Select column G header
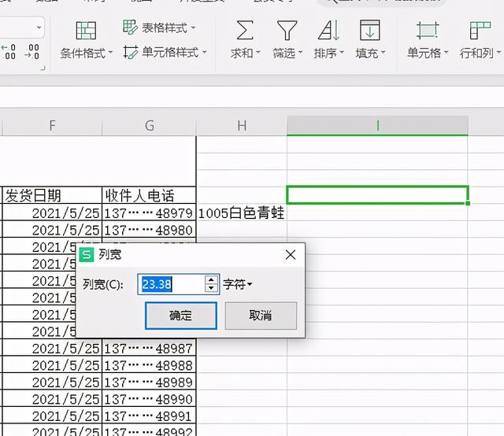Screen dimensions: 504x436 pyautogui.click(x=149, y=126)
